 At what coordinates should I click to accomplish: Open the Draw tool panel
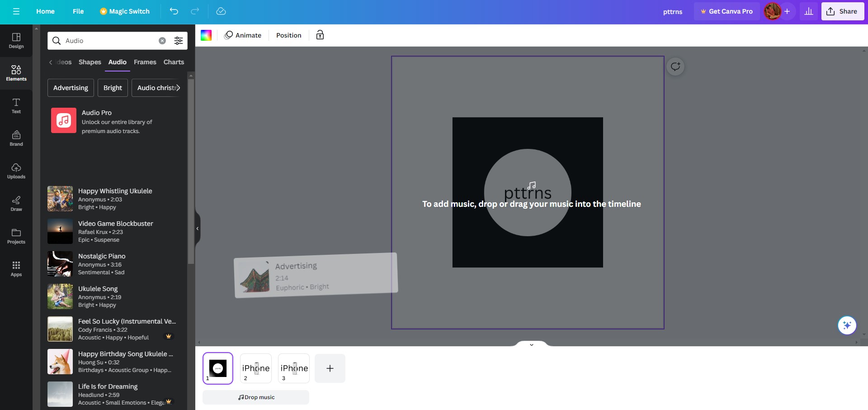coord(16,203)
